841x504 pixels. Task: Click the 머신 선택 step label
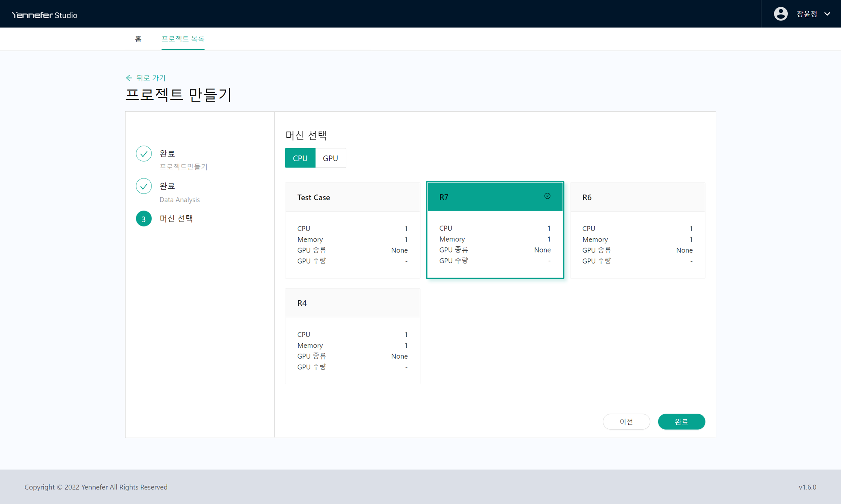pos(176,218)
